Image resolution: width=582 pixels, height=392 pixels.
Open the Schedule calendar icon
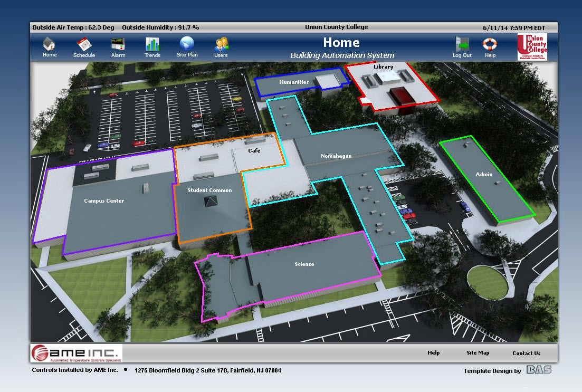(84, 44)
